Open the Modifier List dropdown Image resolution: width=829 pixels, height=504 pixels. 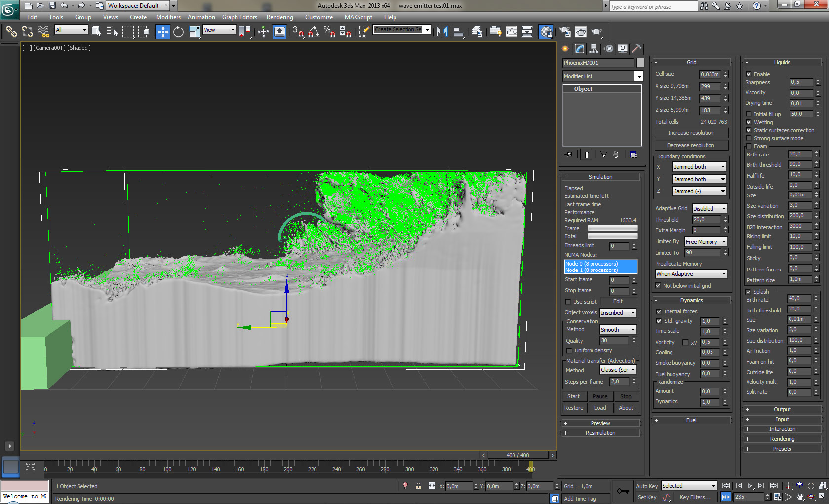point(603,76)
